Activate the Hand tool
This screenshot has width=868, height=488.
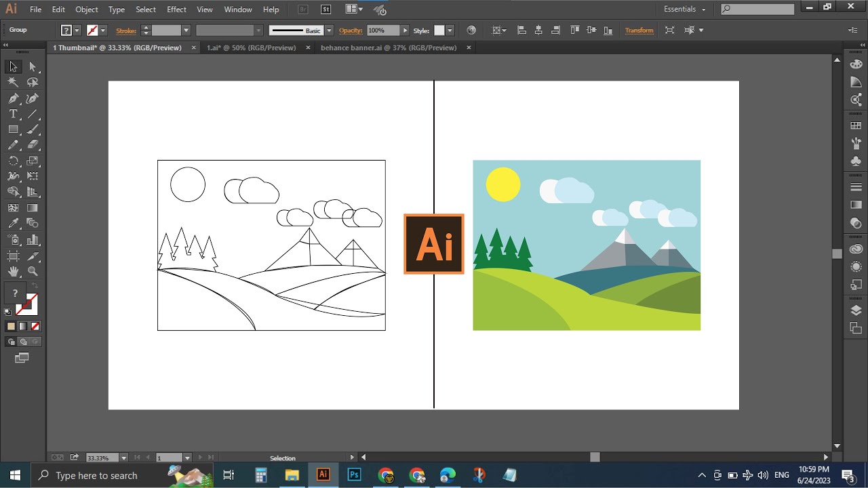[x=13, y=272]
